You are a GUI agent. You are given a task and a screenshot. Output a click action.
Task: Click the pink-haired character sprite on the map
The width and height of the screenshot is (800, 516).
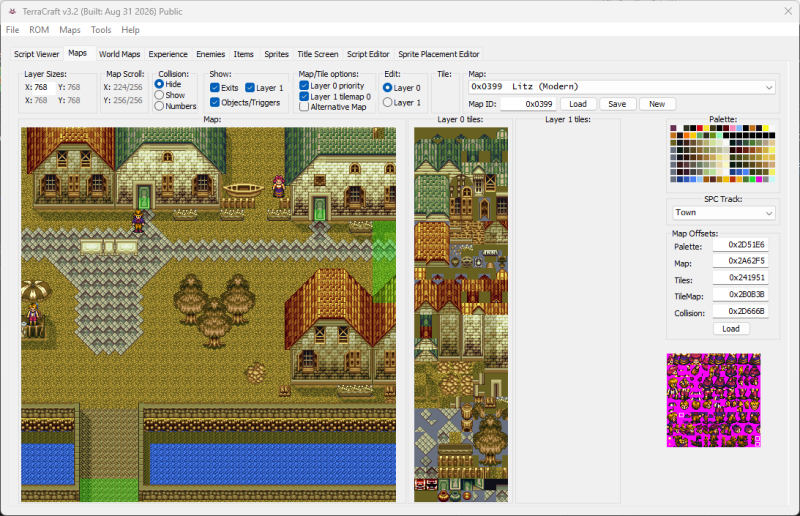[279, 186]
